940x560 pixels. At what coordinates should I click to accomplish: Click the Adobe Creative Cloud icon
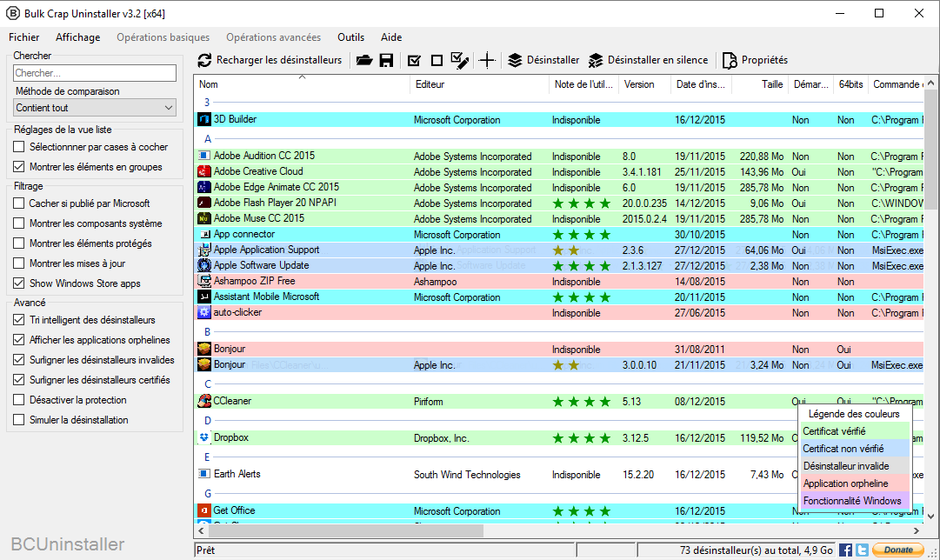(x=204, y=171)
